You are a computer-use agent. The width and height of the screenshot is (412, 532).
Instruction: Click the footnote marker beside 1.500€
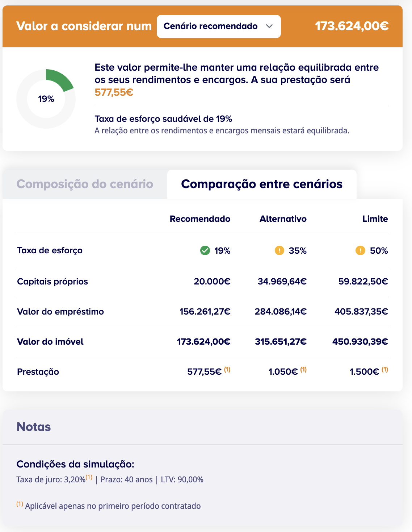click(x=385, y=370)
